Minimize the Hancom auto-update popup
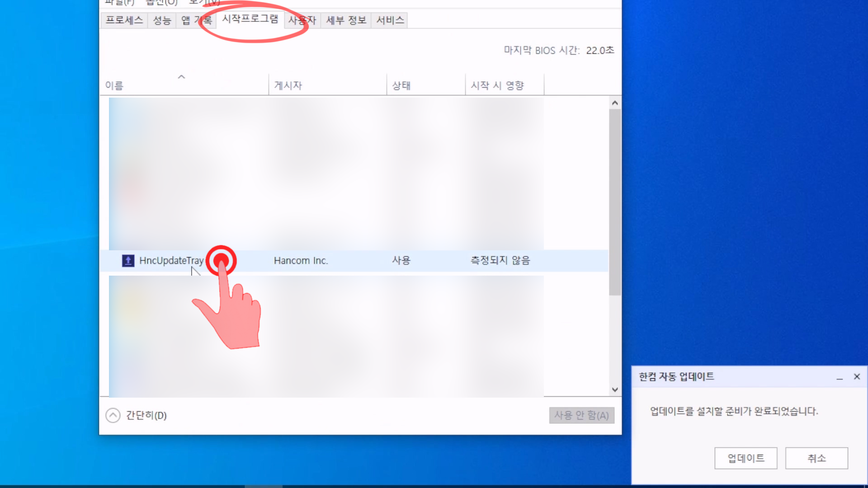 coord(840,377)
